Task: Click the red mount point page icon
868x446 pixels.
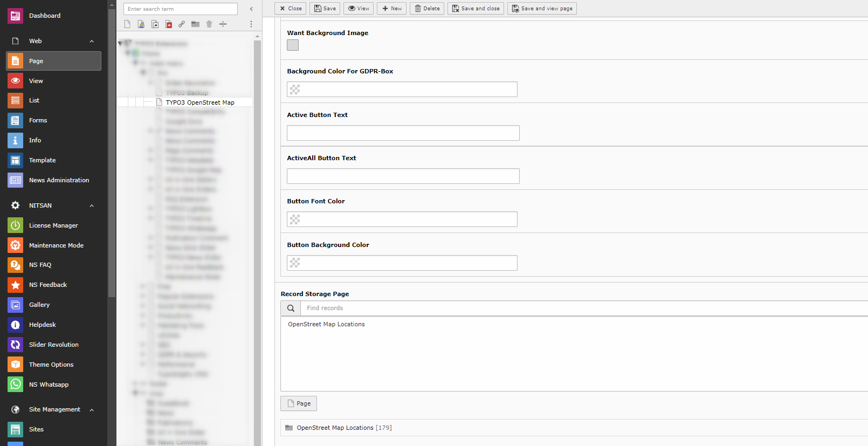Action: click(168, 24)
